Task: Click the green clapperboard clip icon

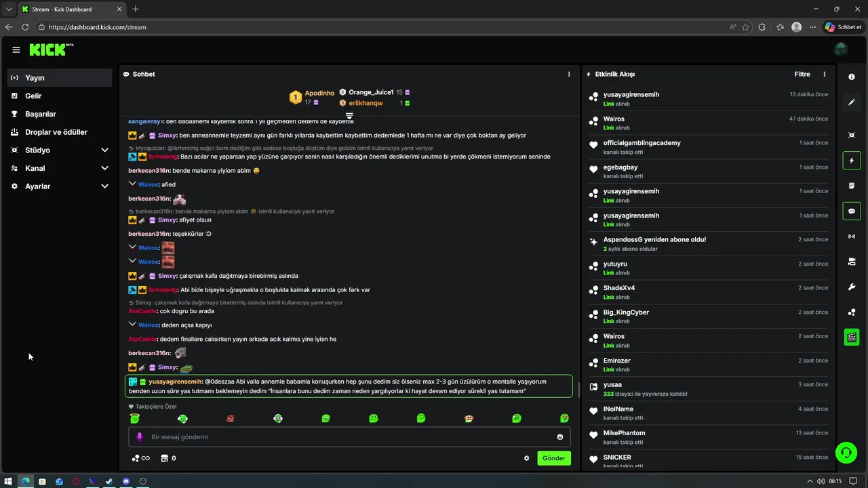Action: (852, 337)
